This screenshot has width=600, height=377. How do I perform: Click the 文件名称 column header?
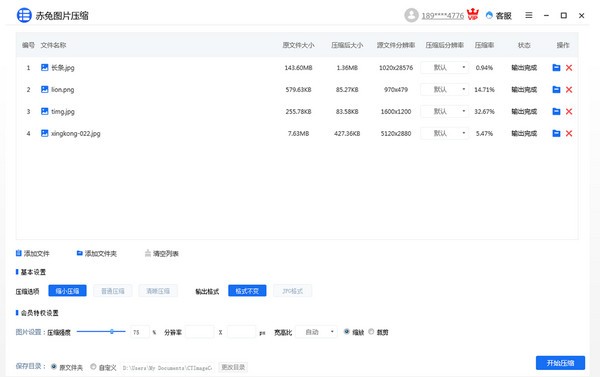click(53, 45)
